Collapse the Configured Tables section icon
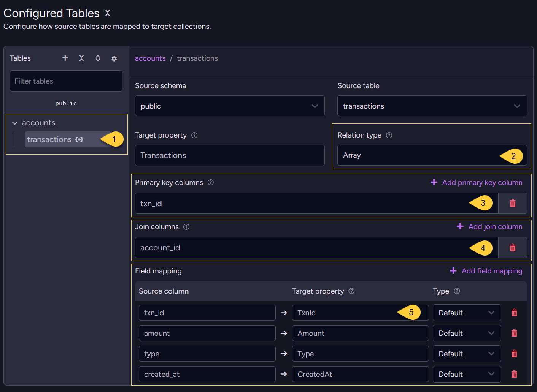537x392 pixels. point(108,13)
